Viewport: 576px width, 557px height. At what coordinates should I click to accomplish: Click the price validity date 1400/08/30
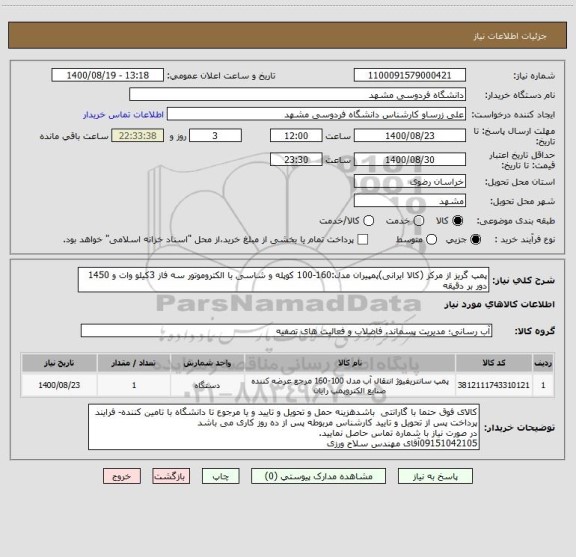(x=410, y=159)
